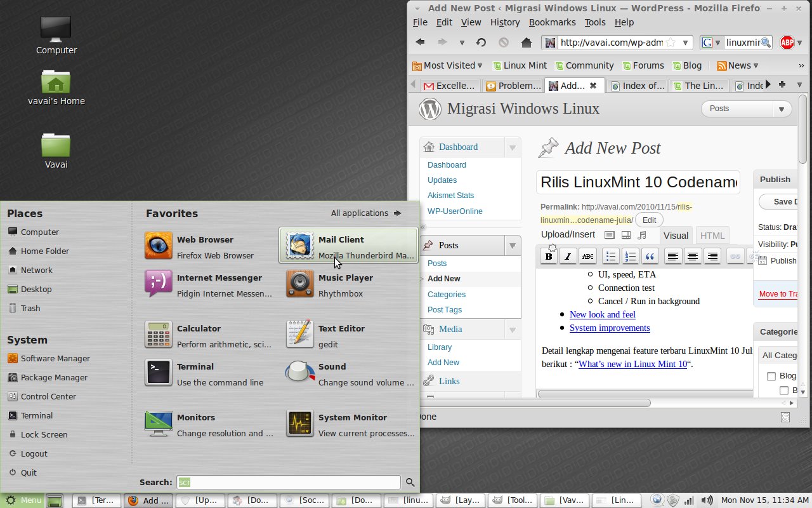
Task: Align text left in editor
Action: pos(673,257)
